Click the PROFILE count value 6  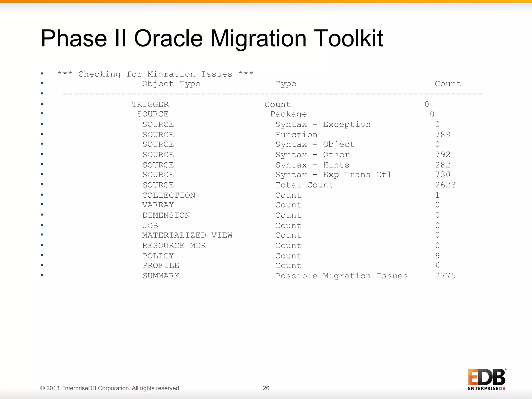pyautogui.click(x=438, y=265)
